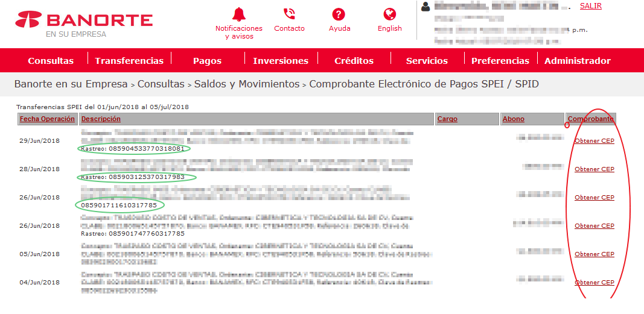Log out using the SALIR link
The height and width of the screenshot is (314, 644).
(x=591, y=6)
